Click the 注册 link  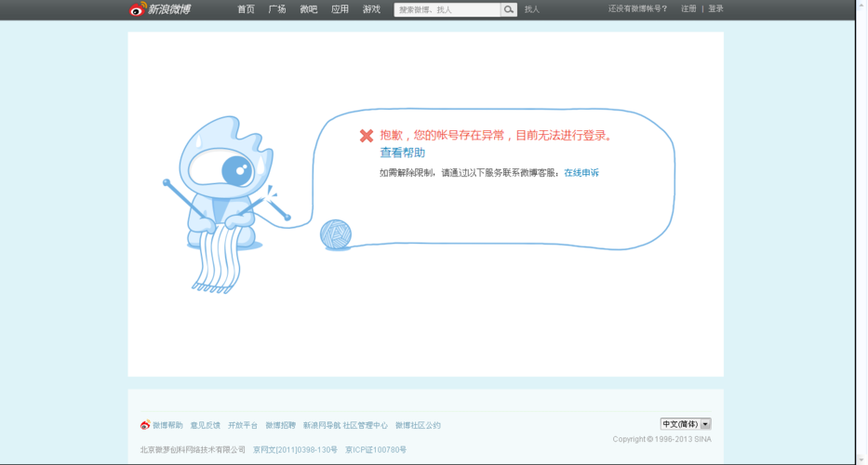(688, 9)
